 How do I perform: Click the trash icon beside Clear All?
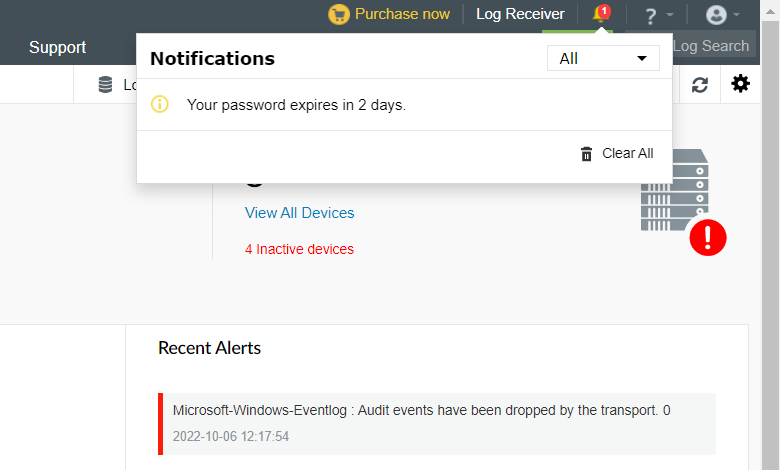coord(587,154)
